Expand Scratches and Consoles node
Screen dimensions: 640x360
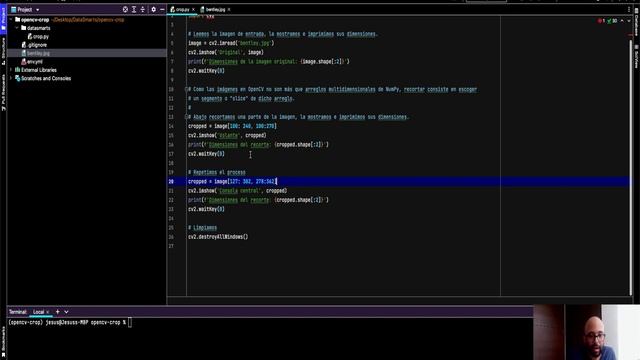tap(11, 78)
